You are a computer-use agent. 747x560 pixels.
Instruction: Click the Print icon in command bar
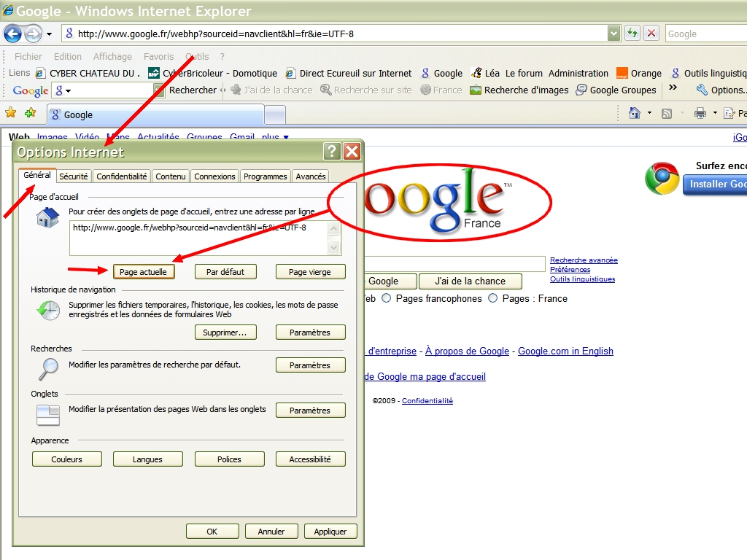click(x=700, y=113)
